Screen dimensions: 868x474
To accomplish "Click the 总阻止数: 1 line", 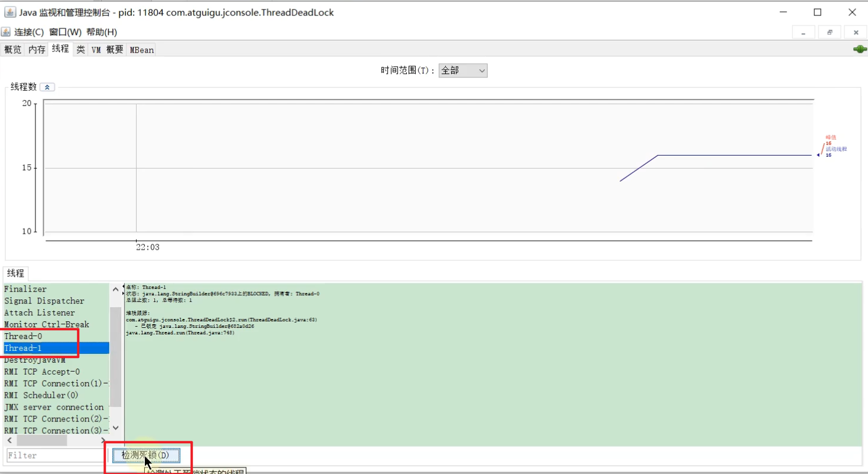I will 159,300.
